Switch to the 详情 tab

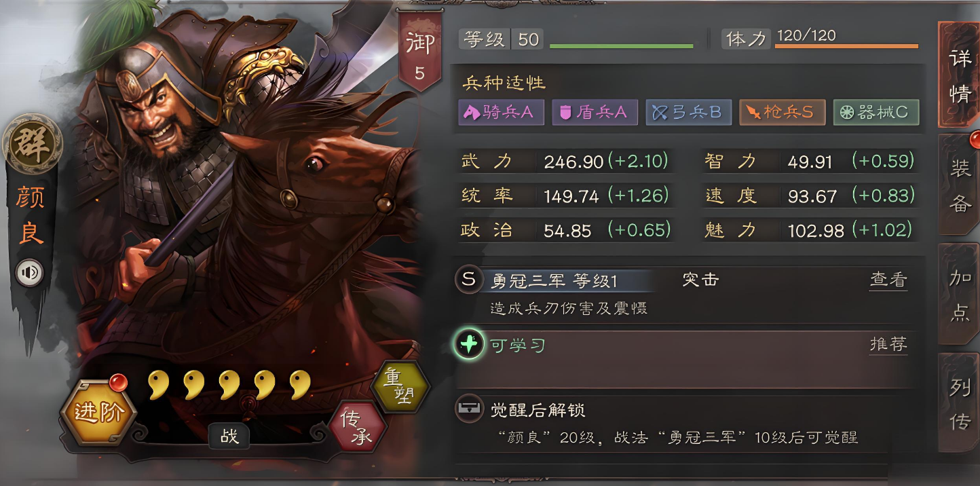point(959,75)
